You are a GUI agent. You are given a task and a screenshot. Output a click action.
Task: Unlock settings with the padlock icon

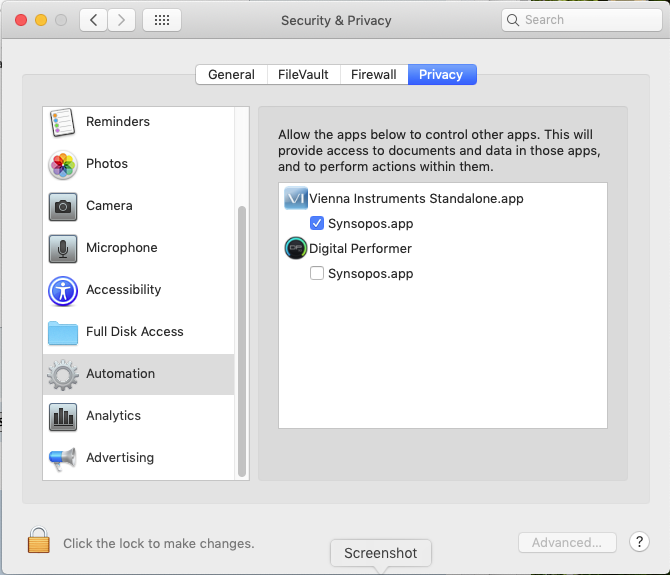(38, 540)
